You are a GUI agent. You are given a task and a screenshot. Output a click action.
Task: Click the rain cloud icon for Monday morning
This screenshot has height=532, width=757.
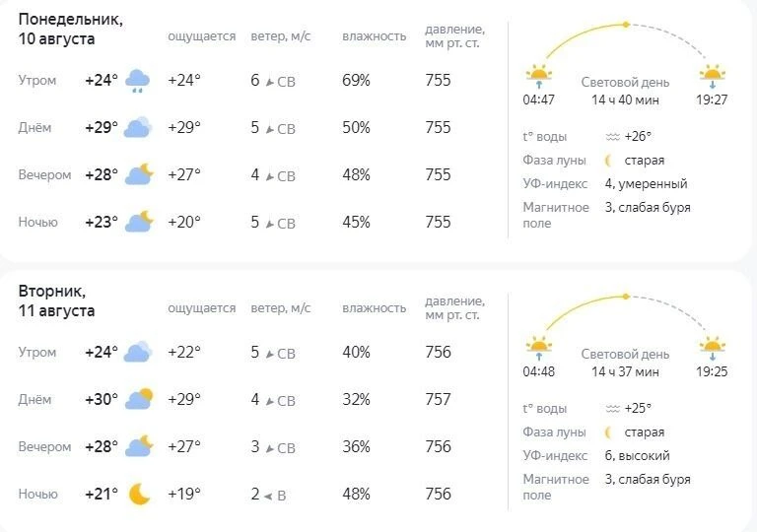coord(138,81)
